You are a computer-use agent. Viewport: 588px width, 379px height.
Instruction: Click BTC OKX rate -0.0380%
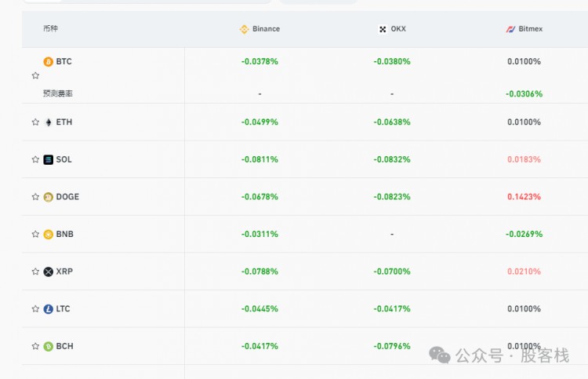coord(392,61)
